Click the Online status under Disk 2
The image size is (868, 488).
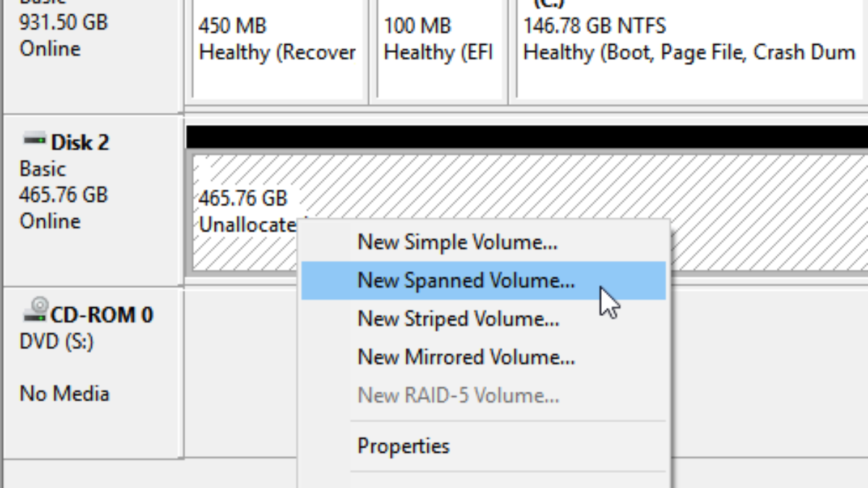(50, 221)
